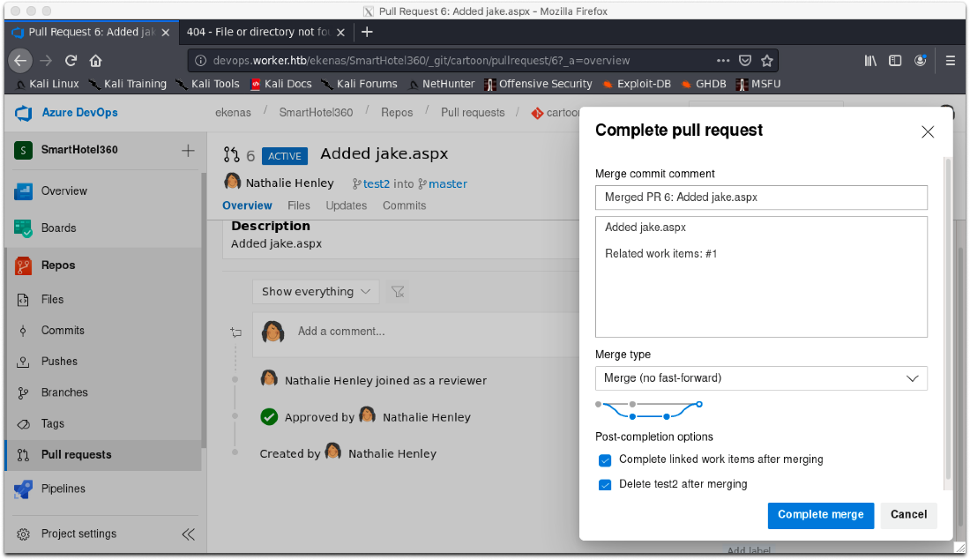
Task: Click the site information icon in address bar
Action: 200,61
